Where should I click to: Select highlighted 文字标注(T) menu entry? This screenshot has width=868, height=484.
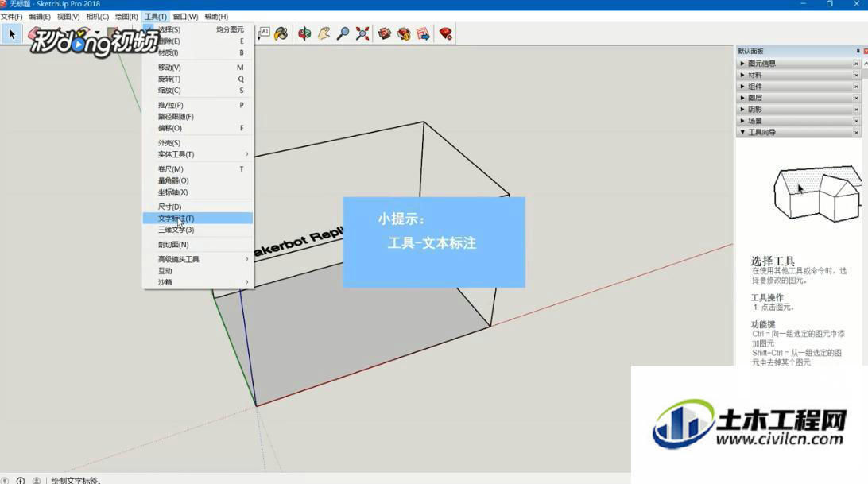(x=198, y=219)
